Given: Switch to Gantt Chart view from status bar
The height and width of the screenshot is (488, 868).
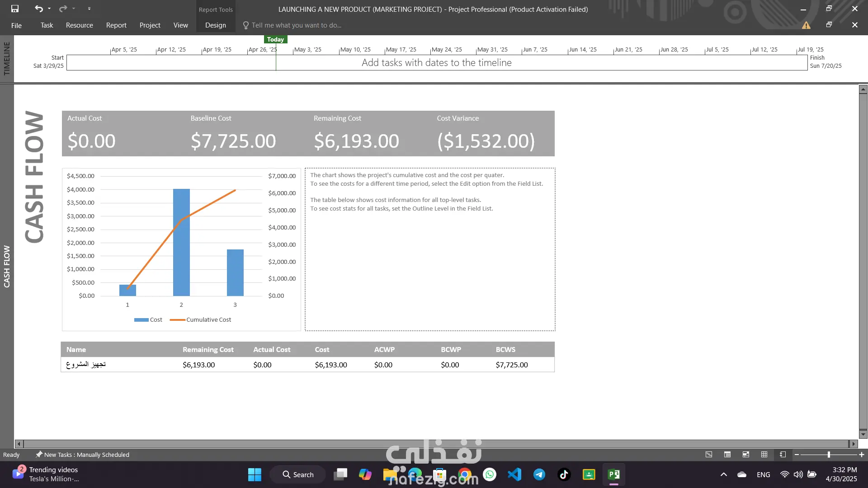Looking at the screenshot, I should tap(709, 455).
